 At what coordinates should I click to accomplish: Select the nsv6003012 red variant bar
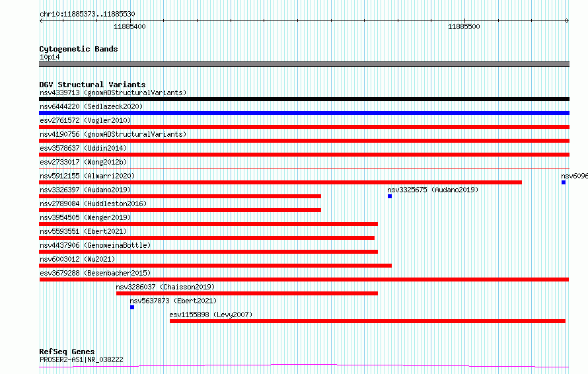pyautogui.click(x=215, y=266)
